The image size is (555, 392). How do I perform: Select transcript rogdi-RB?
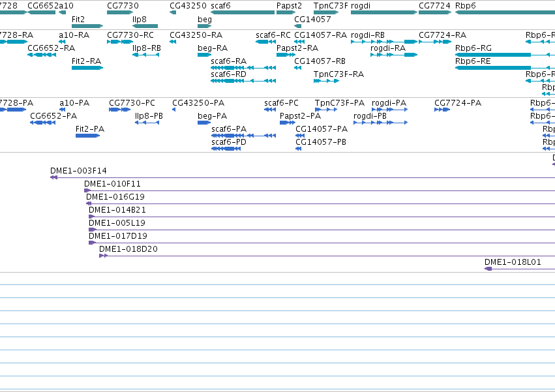tap(384, 42)
